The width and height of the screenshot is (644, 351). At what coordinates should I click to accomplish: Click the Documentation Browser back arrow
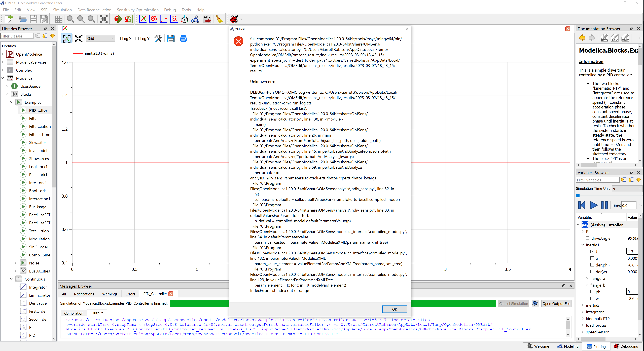tap(582, 38)
